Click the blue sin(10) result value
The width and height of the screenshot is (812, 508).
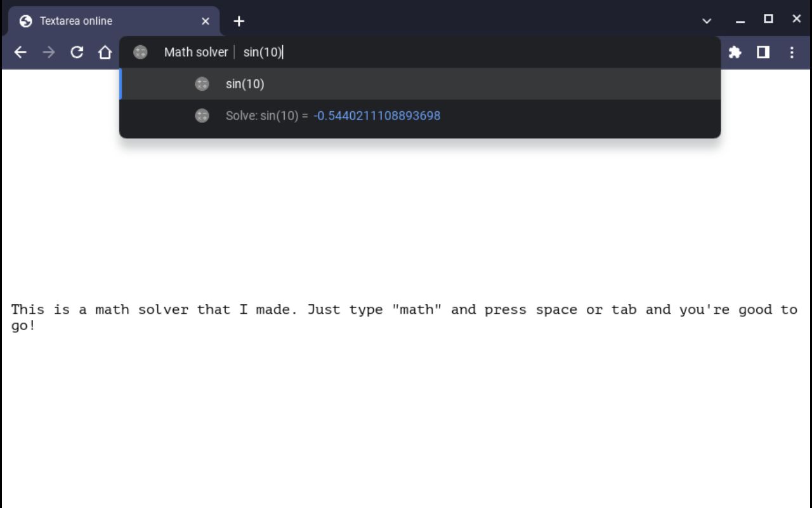point(377,116)
